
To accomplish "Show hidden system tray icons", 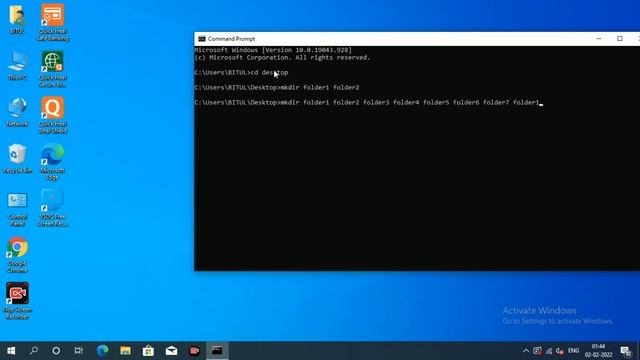I will (526, 351).
